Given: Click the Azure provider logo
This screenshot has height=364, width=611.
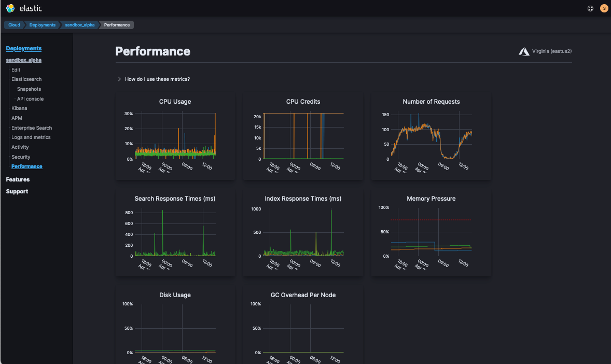Looking at the screenshot, I should 524,51.
